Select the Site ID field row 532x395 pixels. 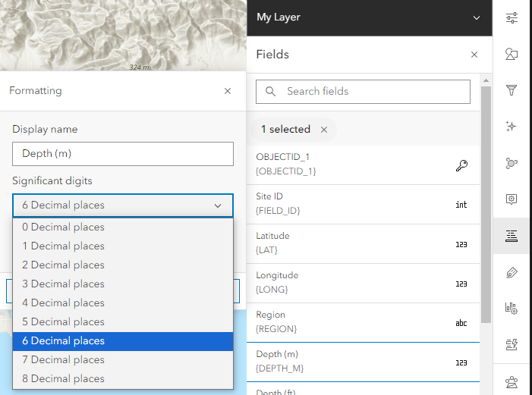click(x=363, y=205)
